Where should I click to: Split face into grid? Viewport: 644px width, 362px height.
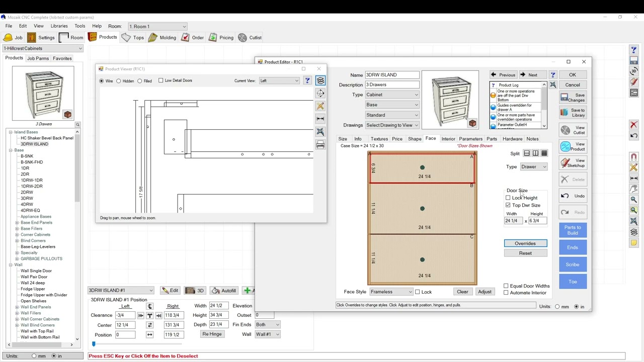[x=544, y=153]
